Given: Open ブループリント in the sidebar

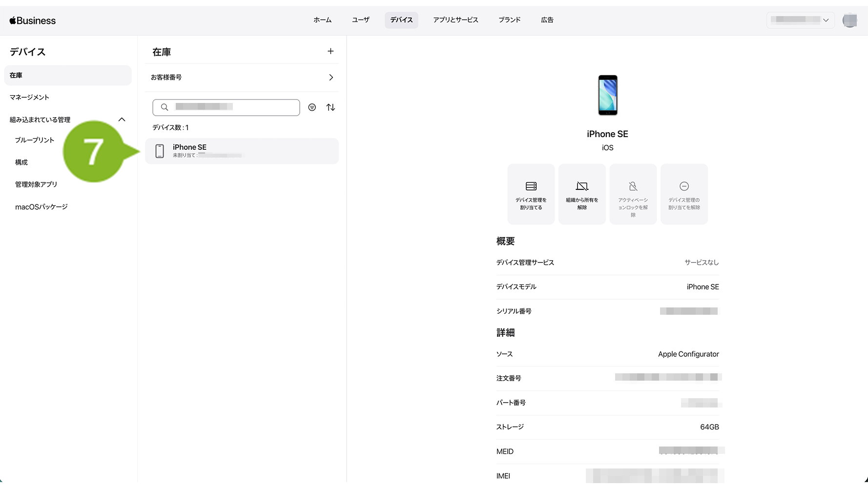Looking at the screenshot, I should point(35,140).
